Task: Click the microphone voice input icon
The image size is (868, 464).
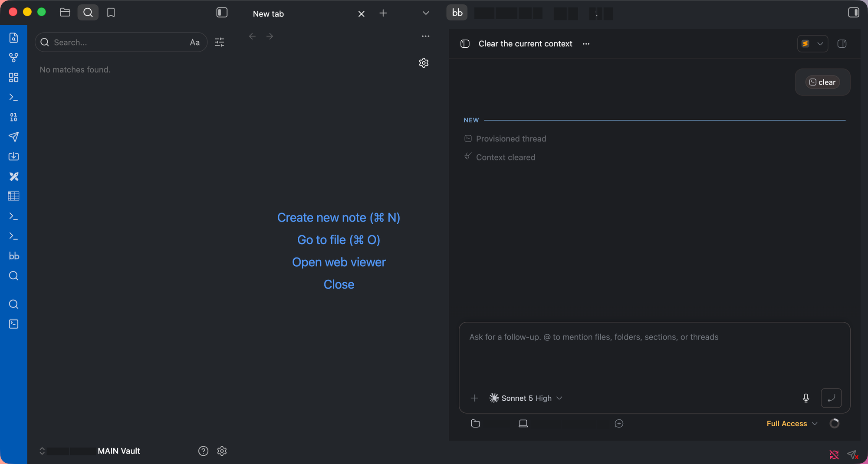Action: click(x=806, y=398)
